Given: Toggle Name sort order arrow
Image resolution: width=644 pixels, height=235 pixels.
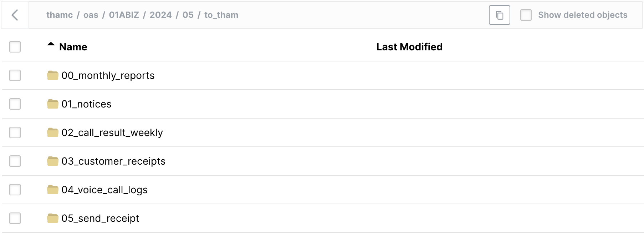Looking at the screenshot, I should click(x=51, y=45).
